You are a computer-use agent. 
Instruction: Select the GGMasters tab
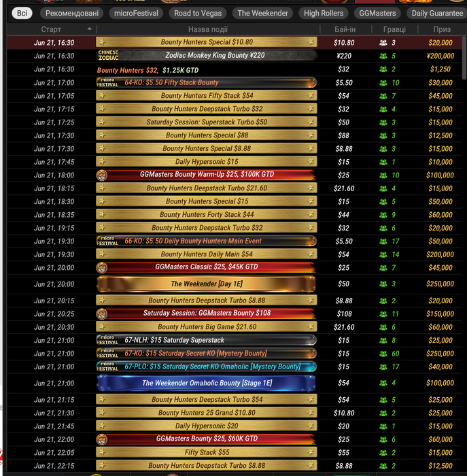point(377,14)
